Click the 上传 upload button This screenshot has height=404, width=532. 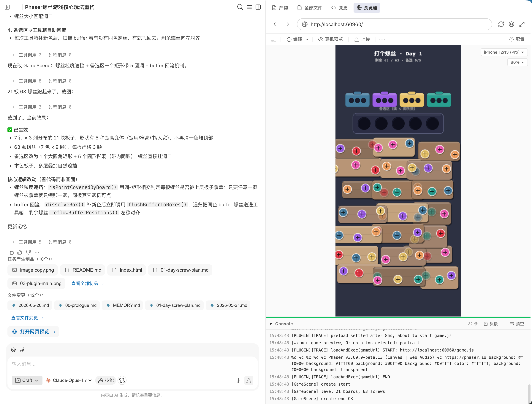362,39
